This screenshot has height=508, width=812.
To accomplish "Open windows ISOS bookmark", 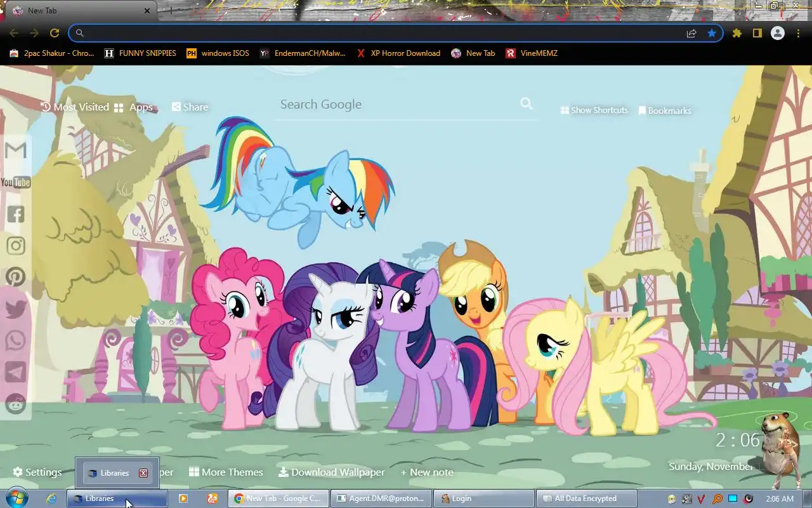I will click(x=218, y=53).
